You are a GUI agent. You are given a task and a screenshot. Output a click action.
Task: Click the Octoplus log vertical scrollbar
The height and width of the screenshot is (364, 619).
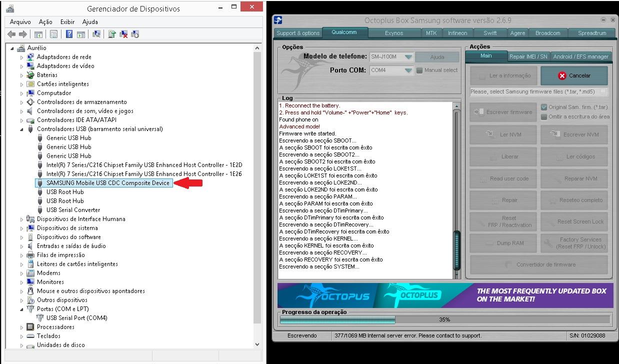[x=456, y=191]
